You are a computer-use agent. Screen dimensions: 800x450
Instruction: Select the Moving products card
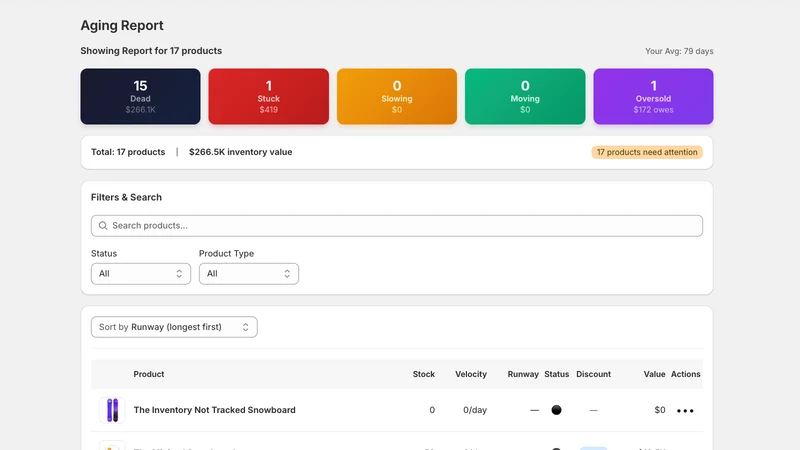(525, 96)
